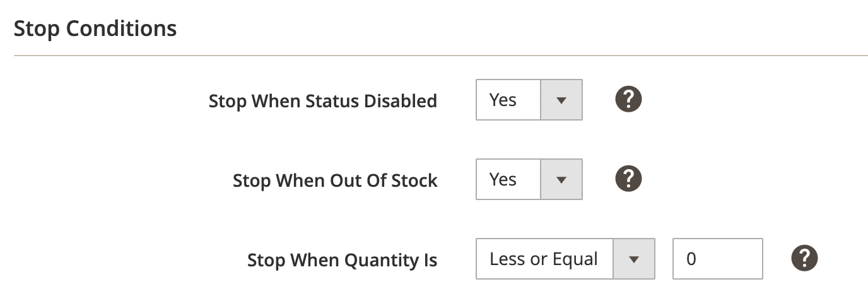Click help icon beside Stop When Out Of Stock
The width and height of the screenshot is (868, 308).
[x=628, y=179]
